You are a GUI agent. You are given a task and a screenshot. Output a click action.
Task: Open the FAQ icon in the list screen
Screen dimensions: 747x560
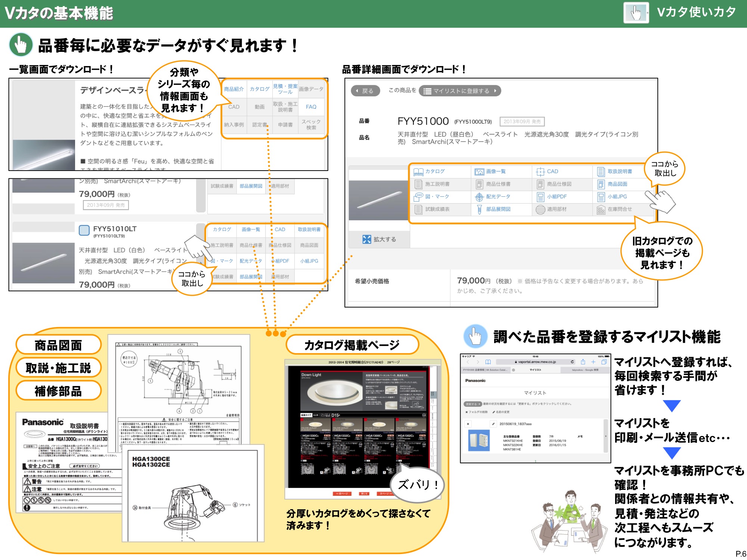pos(311,107)
